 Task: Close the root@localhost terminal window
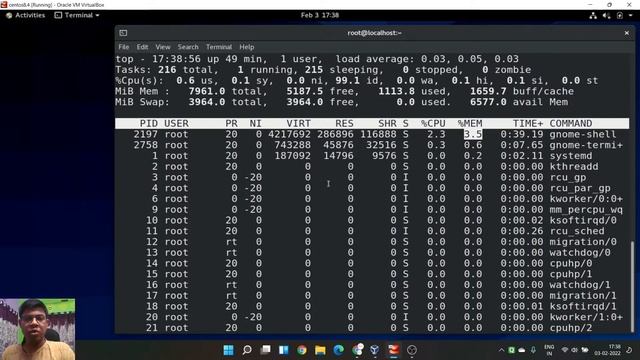[x=627, y=33]
